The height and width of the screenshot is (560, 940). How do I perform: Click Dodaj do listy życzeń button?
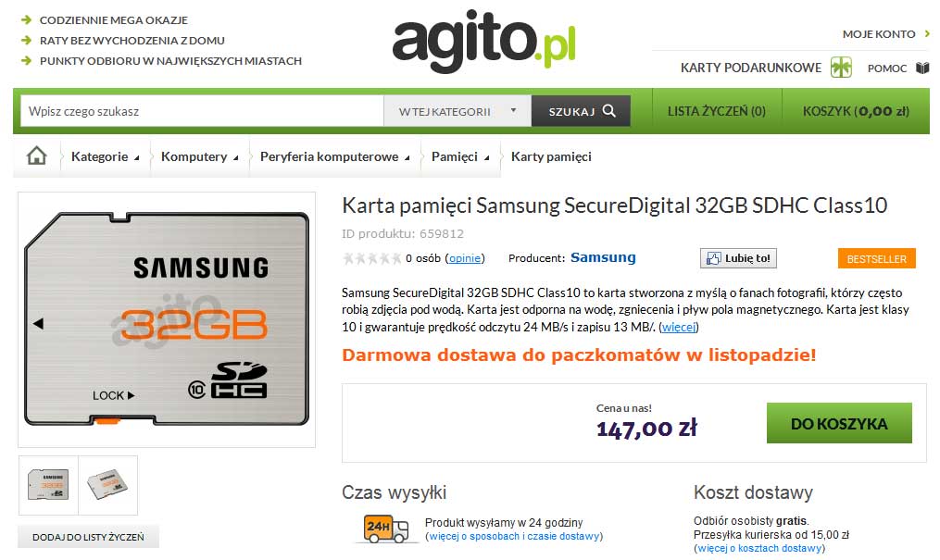pyautogui.click(x=88, y=537)
